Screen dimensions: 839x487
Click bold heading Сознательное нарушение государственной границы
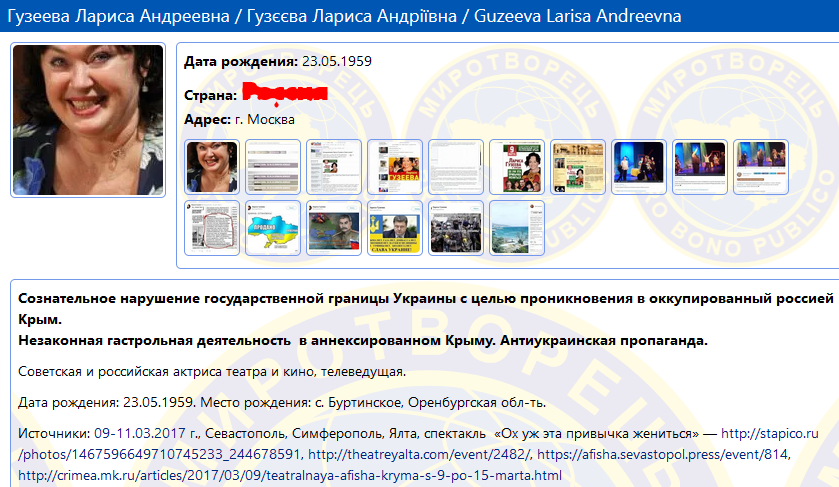[204, 298]
